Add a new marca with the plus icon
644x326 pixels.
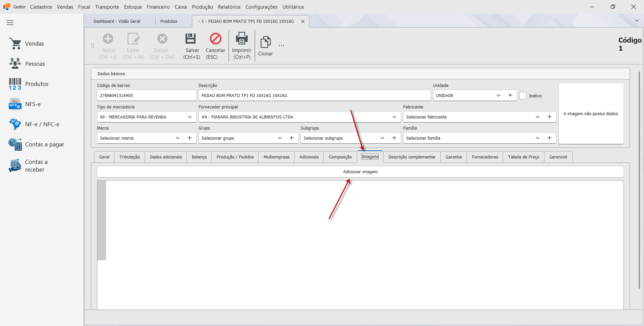point(190,138)
